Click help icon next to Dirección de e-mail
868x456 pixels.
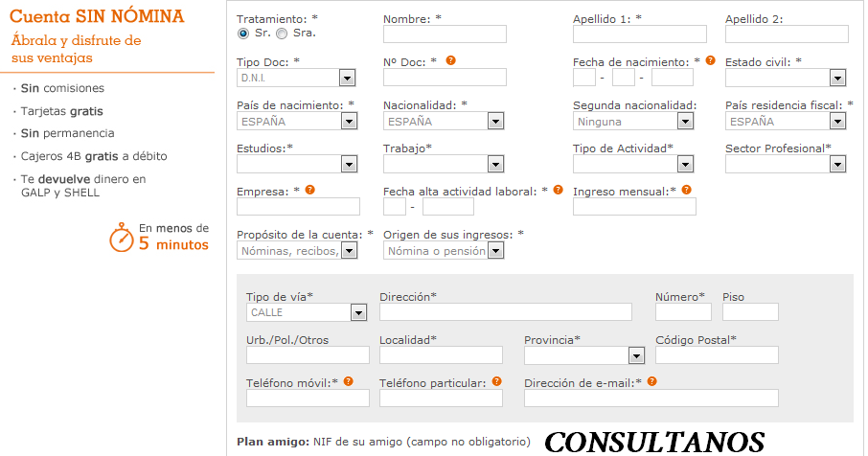click(x=651, y=381)
